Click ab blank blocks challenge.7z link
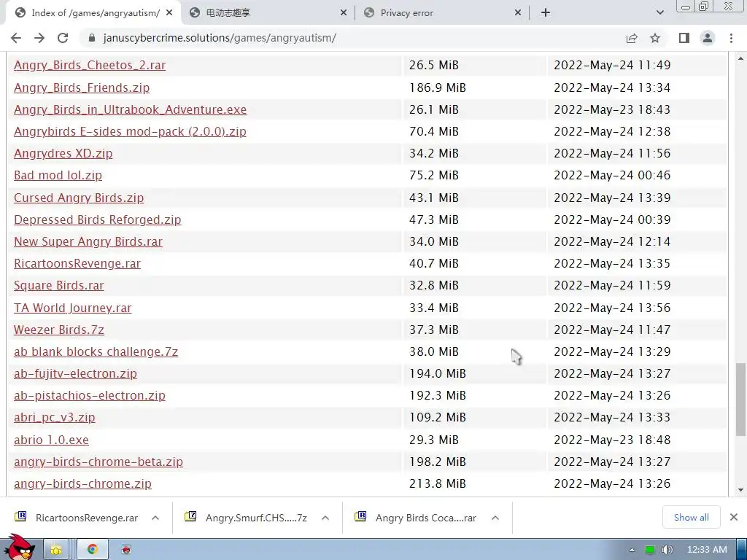 tap(96, 351)
